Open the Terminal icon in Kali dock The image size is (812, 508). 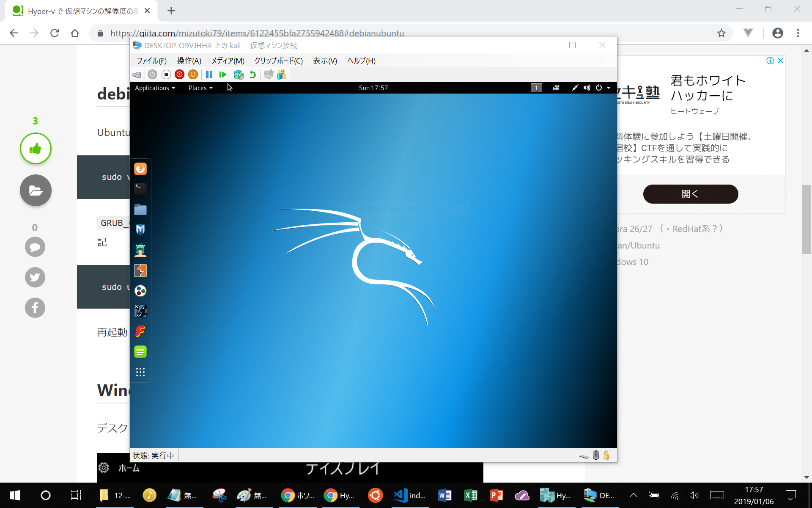tap(140, 188)
